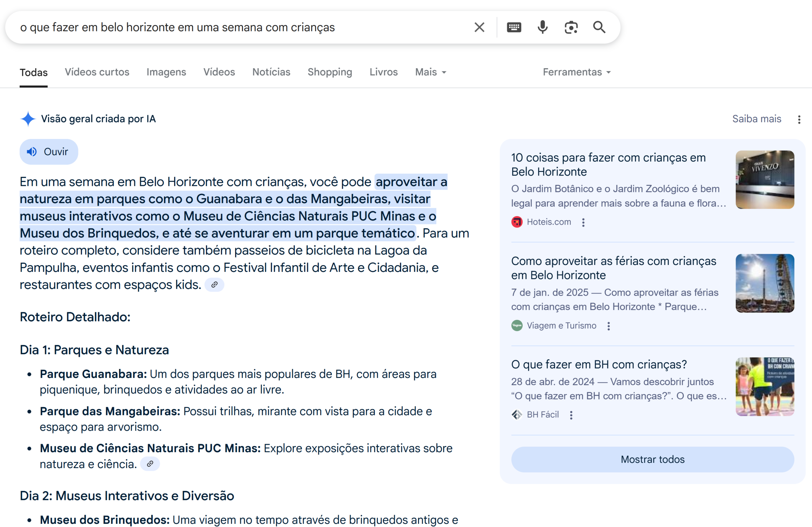The height and width of the screenshot is (527, 812).
Task: Open the Vivenzo hotel thumbnail
Action: pyautogui.click(x=765, y=180)
